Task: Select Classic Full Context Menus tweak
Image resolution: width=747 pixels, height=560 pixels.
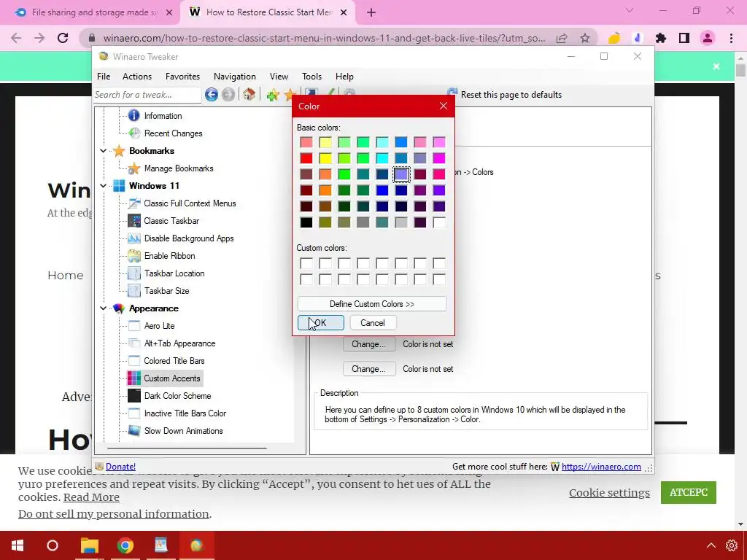Action: pos(190,203)
